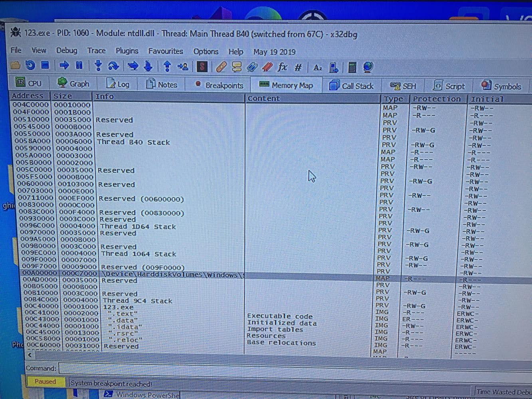Click the Run To User Code icon

[183, 67]
